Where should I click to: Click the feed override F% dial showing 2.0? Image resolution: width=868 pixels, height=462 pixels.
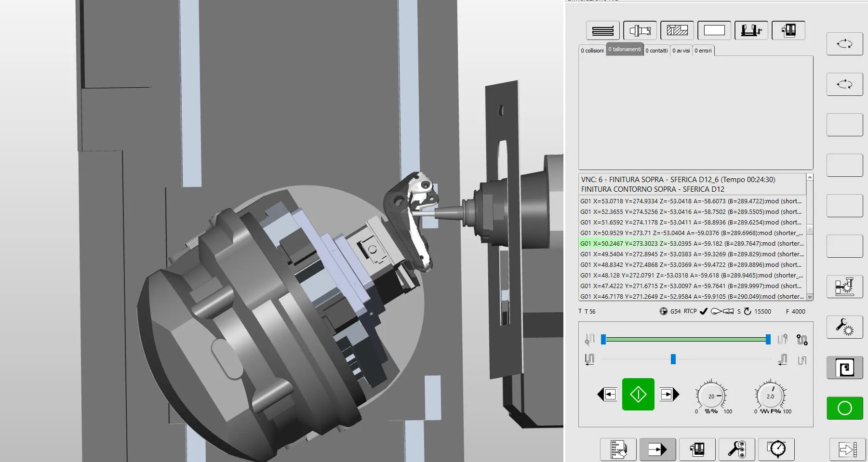pyautogui.click(x=770, y=396)
